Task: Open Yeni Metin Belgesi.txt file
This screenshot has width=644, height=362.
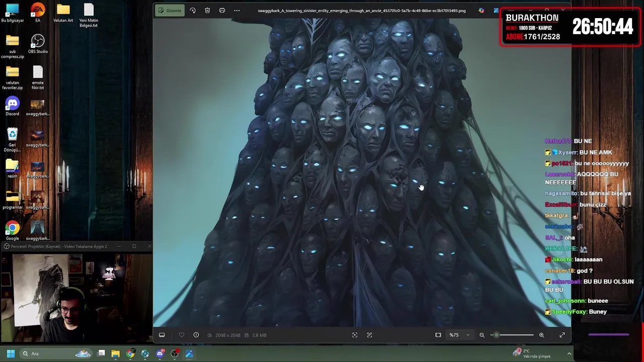Action: (x=89, y=16)
